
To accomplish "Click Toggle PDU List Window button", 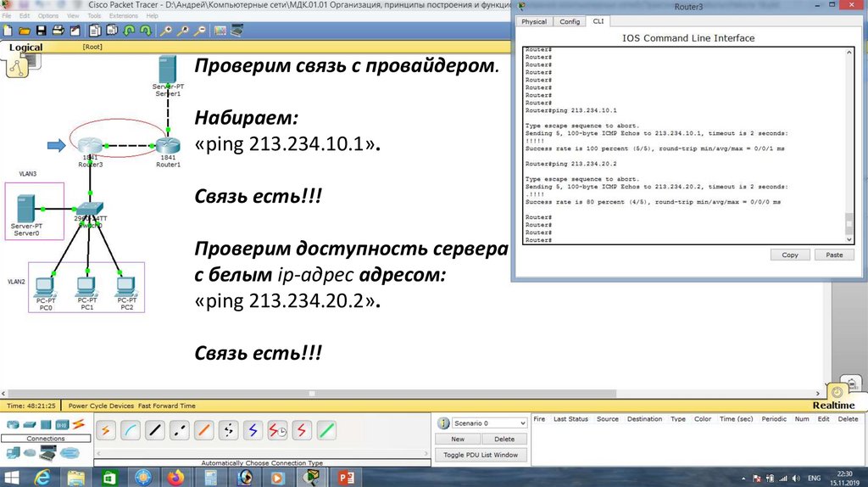I will point(481,455).
